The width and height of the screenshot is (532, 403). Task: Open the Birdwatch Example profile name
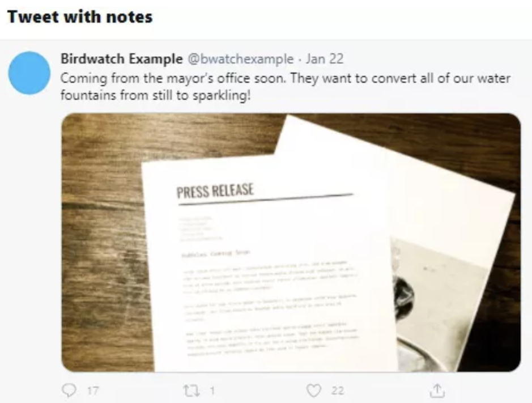click(121, 59)
